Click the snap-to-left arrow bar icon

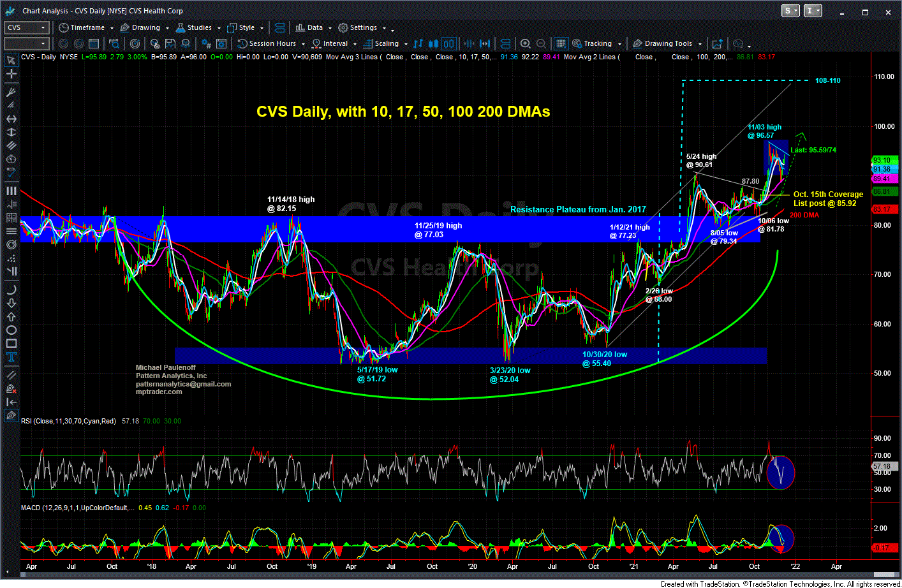(x=11, y=401)
